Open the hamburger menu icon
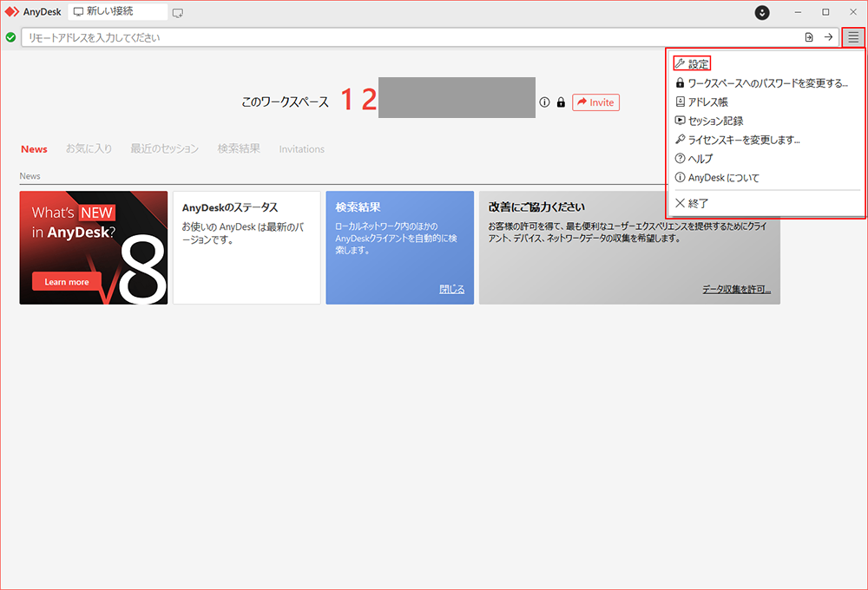This screenshot has height=590, width=868. (x=852, y=37)
